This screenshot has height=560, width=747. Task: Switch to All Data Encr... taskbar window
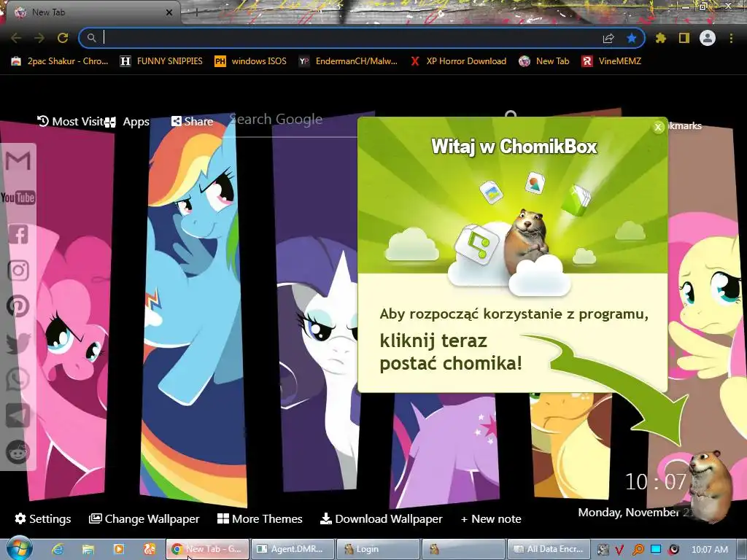click(549, 549)
